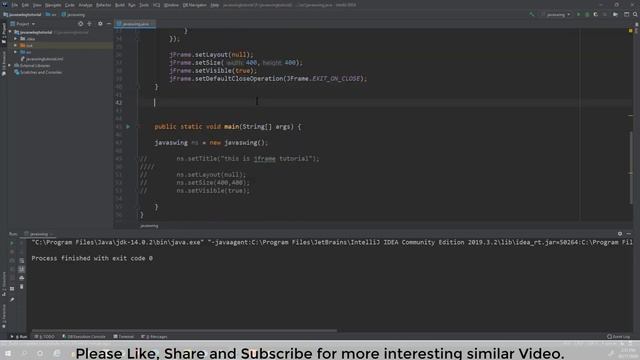This screenshot has height=360, width=640.
Task: Expand the out folder in tree
Action: click(16, 45)
